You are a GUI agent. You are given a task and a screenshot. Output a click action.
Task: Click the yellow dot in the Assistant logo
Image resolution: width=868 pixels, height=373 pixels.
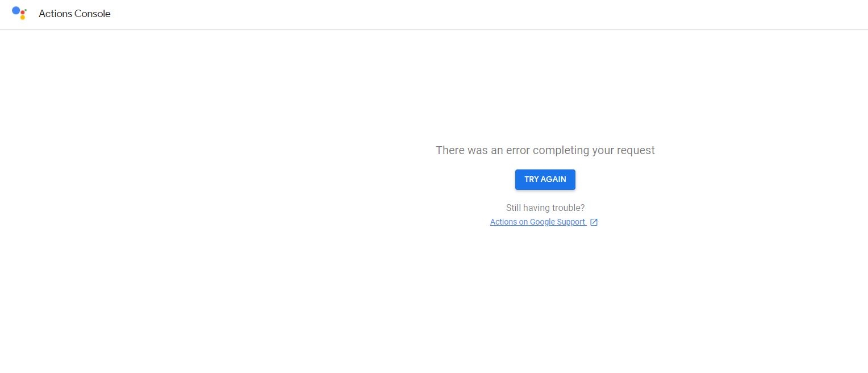[23, 18]
